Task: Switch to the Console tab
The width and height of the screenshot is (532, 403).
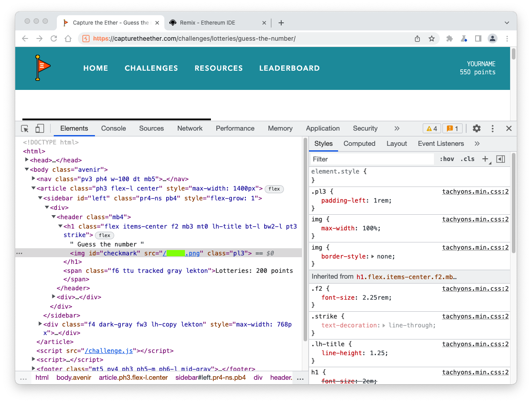Action: coord(113,128)
